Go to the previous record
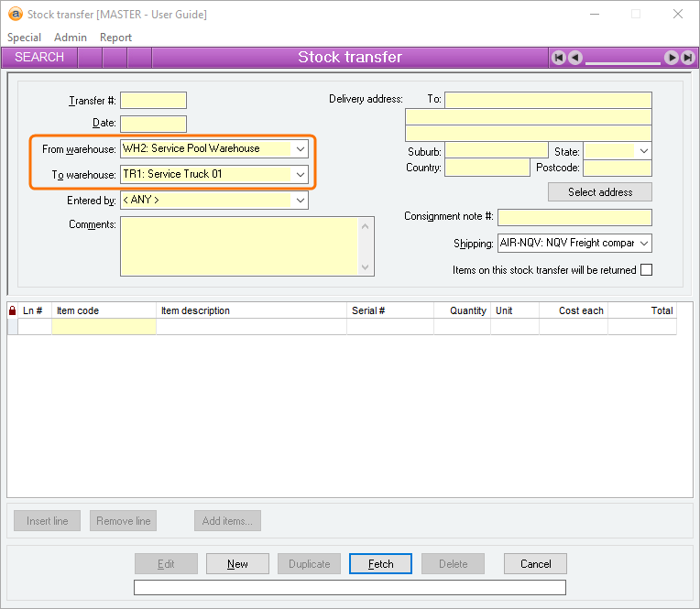700x609 pixels. coord(575,58)
